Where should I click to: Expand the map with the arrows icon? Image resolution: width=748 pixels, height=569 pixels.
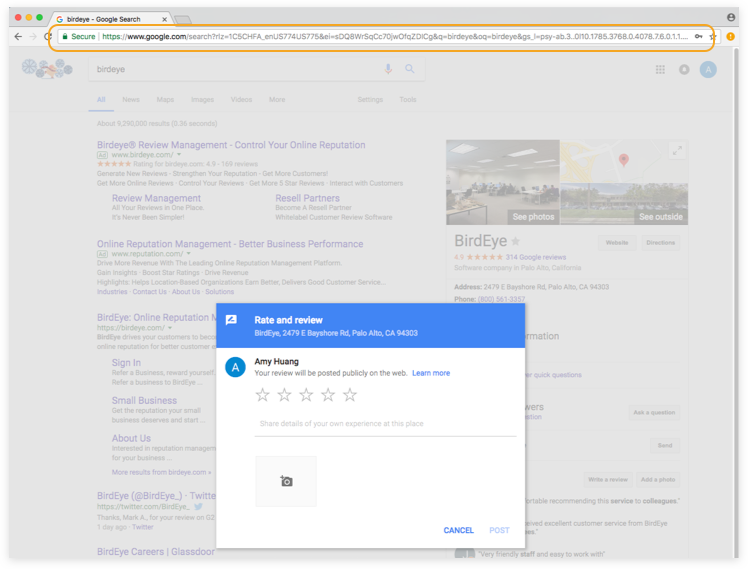(677, 151)
